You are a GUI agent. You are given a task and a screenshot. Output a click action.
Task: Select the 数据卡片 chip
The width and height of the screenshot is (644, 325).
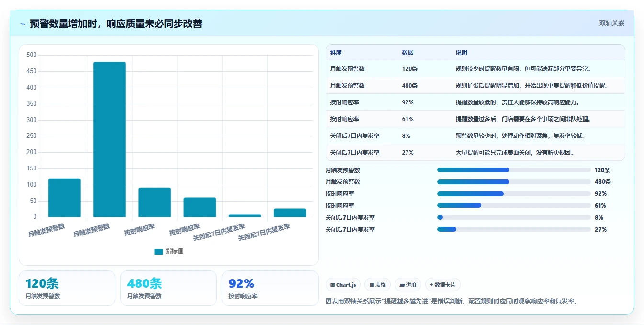click(443, 285)
